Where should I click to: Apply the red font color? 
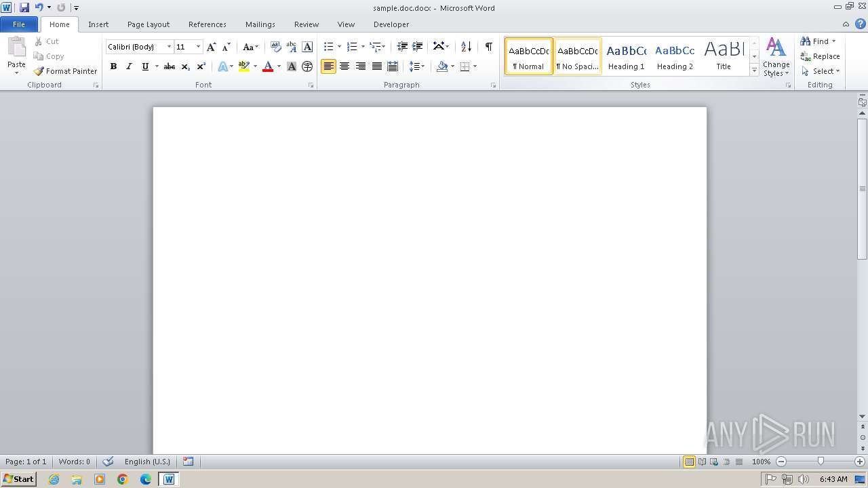click(268, 66)
